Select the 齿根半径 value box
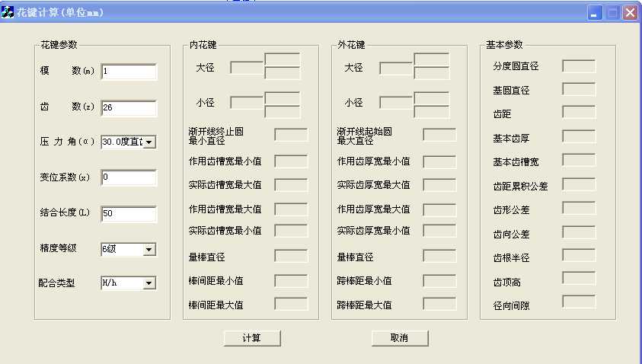Image resolution: width=642 pixels, height=364 pixels. [579, 255]
